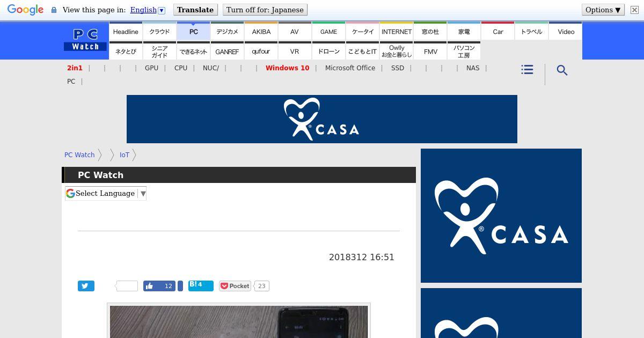Open the AV tab
Viewport: 644px width, 338px height.
pos(295,31)
